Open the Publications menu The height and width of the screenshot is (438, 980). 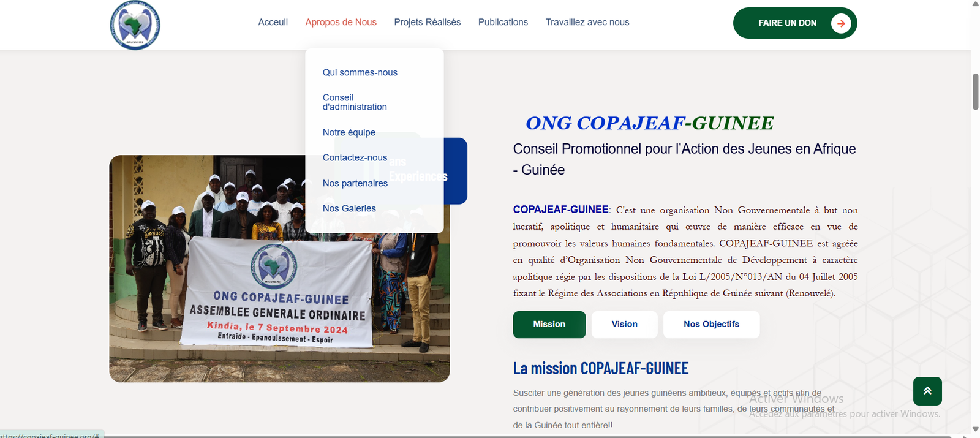coord(503,22)
